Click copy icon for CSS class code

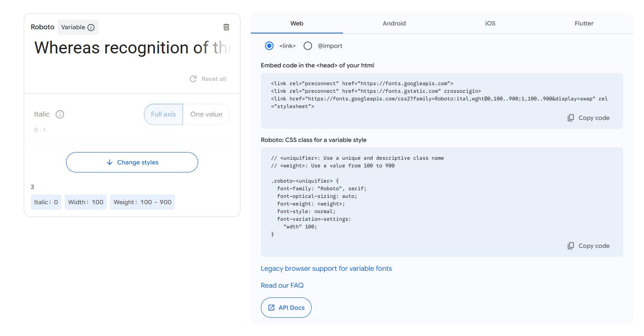pyautogui.click(x=571, y=246)
